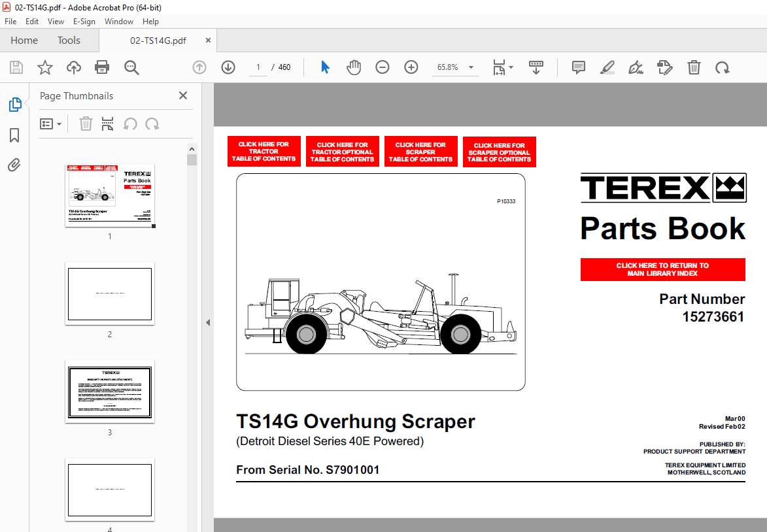Save the file with the floppy disk icon
The height and width of the screenshot is (532, 767).
[x=16, y=67]
